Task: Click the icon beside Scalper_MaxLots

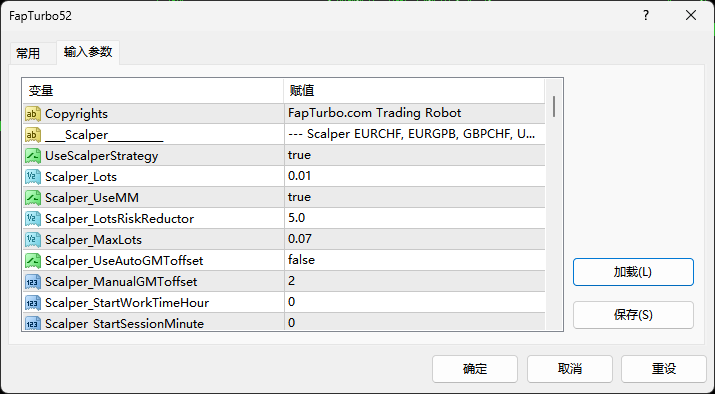Action: [33, 239]
